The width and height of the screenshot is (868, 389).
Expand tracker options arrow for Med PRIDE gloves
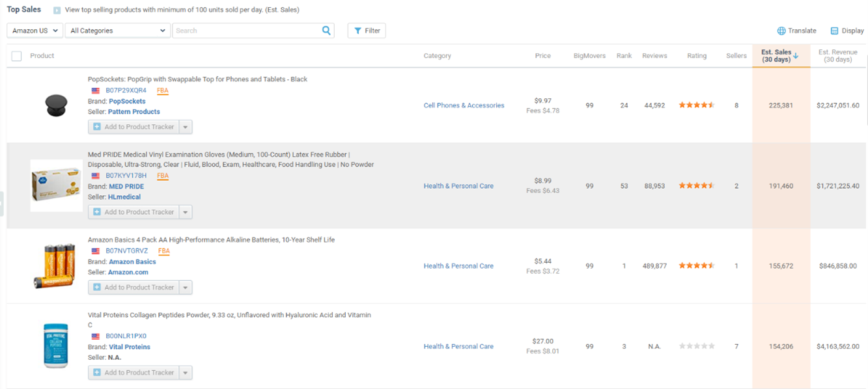[x=186, y=212]
